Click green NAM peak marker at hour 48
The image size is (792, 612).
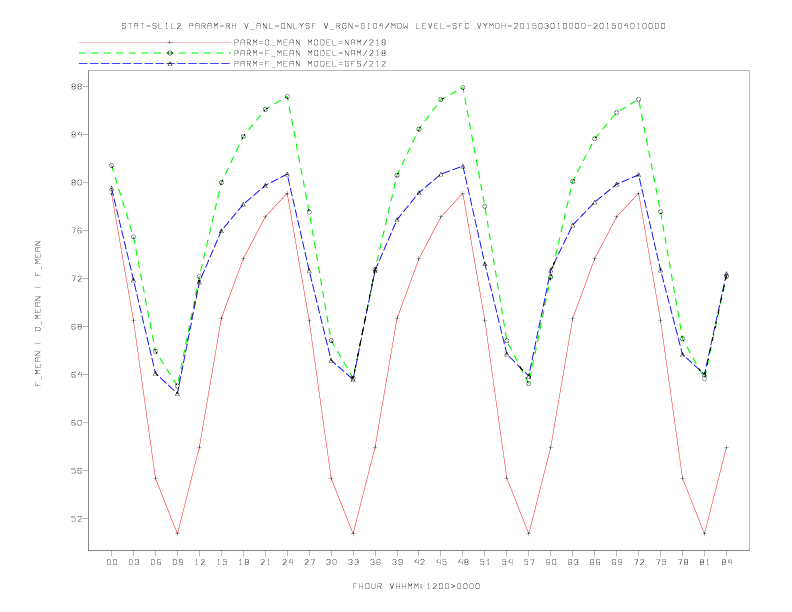[463, 88]
